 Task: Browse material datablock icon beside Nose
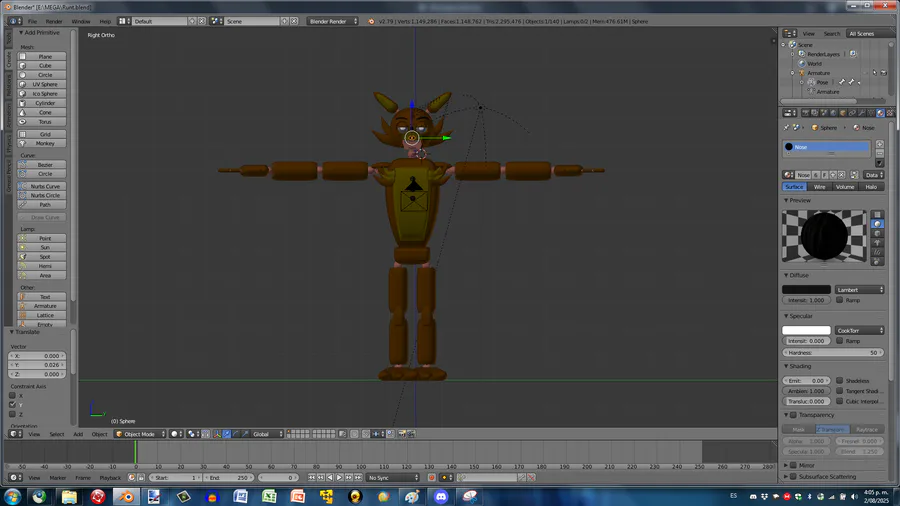pyautogui.click(x=789, y=175)
